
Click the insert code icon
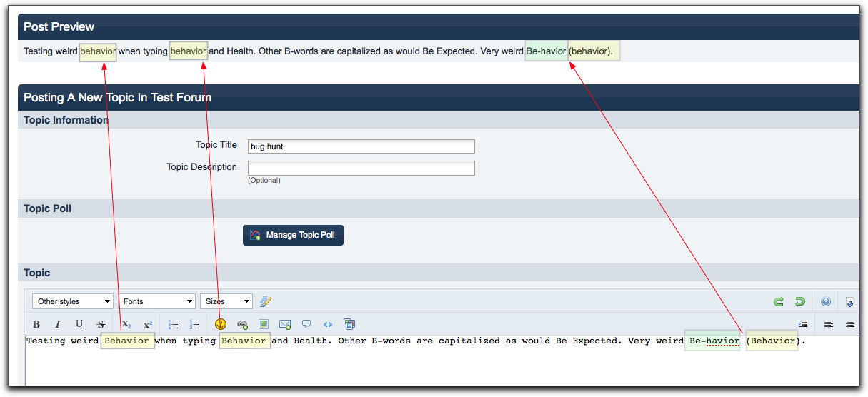click(328, 324)
